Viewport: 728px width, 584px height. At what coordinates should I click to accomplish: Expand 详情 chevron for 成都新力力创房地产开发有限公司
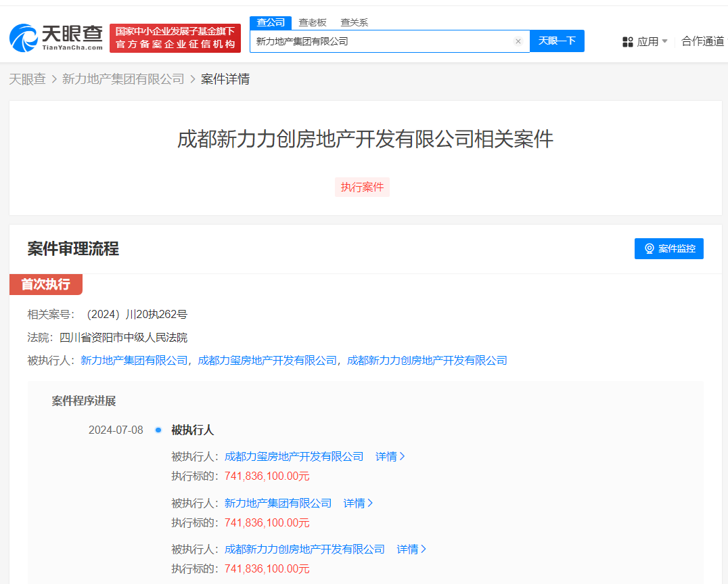(x=424, y=549)
